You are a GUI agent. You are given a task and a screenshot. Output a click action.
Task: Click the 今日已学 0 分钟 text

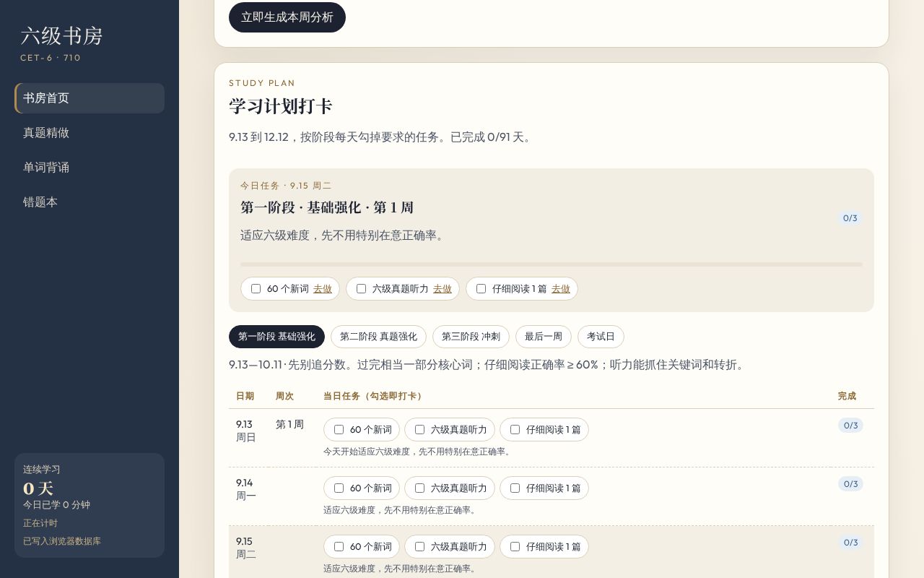pyautogui.click(x=56, y=505)
